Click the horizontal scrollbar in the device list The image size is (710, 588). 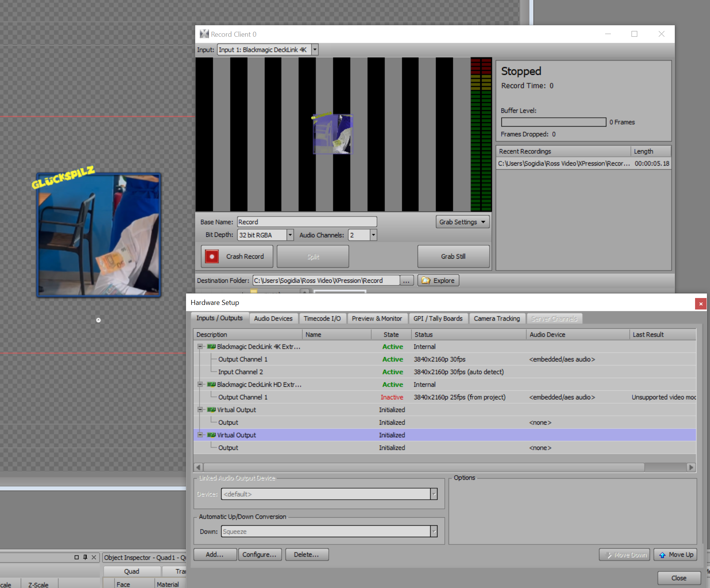[x=424, y=467]
